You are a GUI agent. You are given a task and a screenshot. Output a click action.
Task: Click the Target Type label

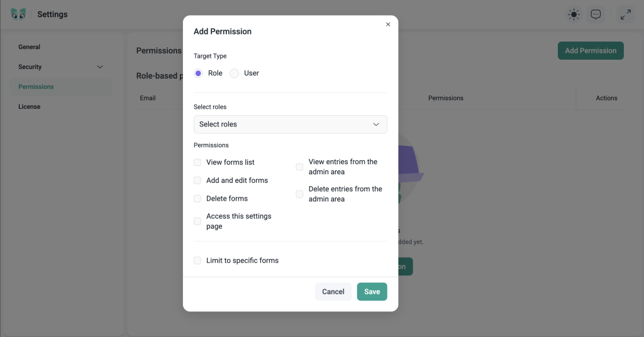click(x=210, y=56)
